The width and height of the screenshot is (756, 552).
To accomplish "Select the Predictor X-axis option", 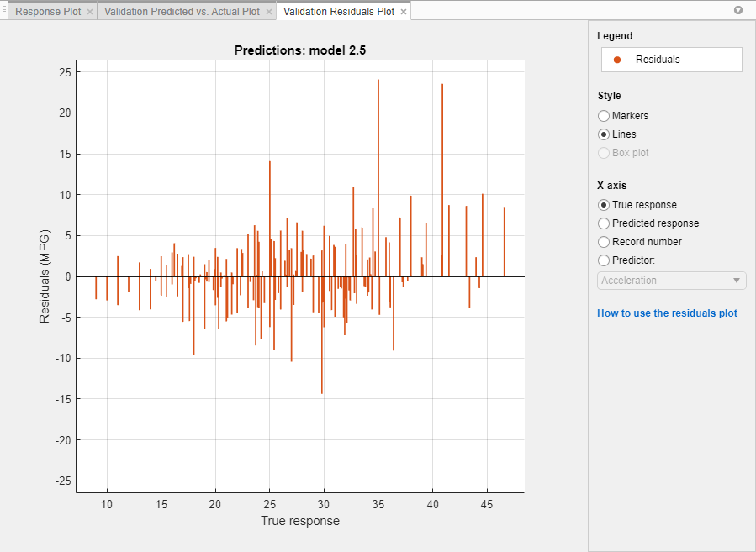I will [604, 260].
